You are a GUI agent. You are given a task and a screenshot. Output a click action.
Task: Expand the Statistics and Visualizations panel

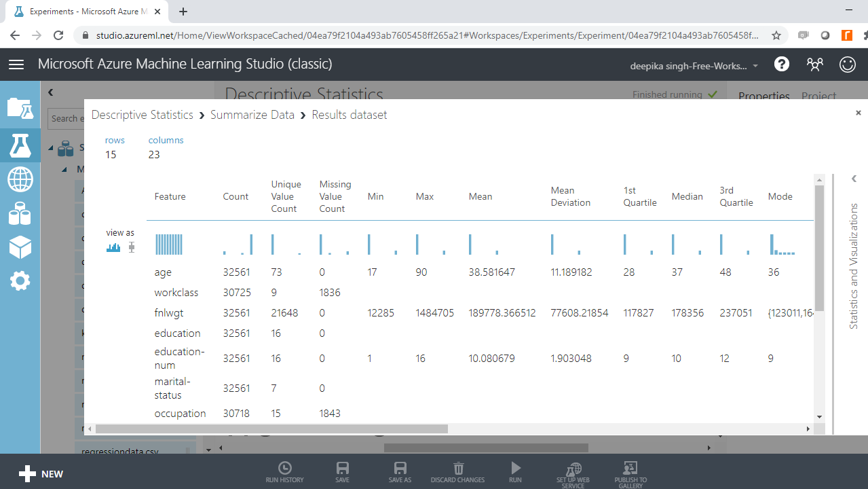[x=854, y=179]
